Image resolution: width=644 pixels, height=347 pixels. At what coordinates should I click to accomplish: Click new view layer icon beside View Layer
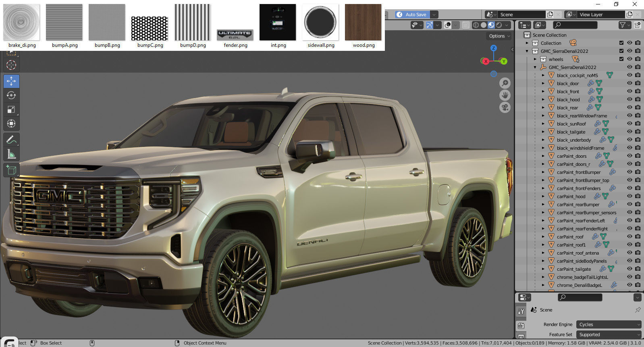pos(629,15)
